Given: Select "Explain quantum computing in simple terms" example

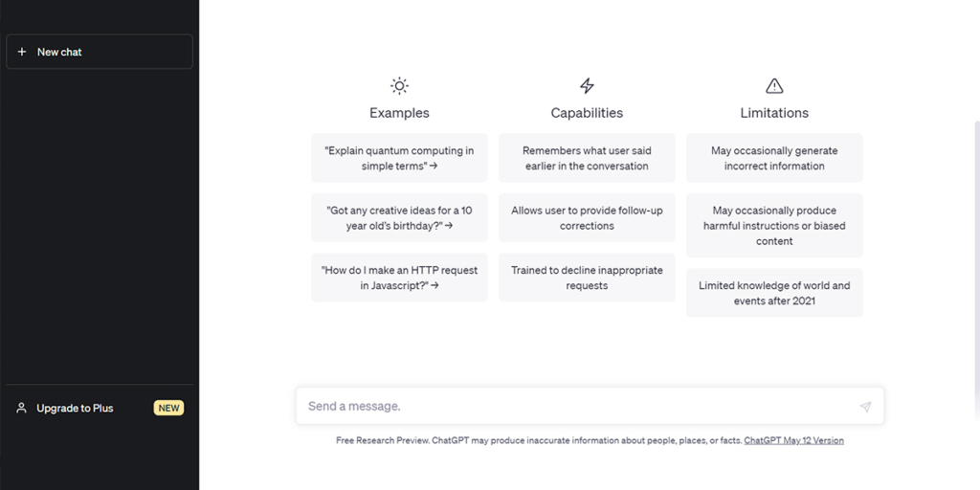Looking at the screenshot, I should coord(399,158).
